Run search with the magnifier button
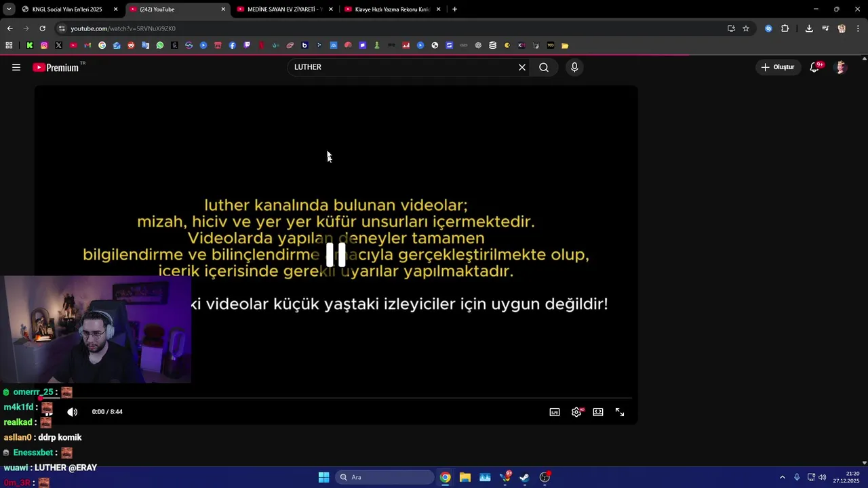This screenshot has height=488, width=868. click(544, 67)
